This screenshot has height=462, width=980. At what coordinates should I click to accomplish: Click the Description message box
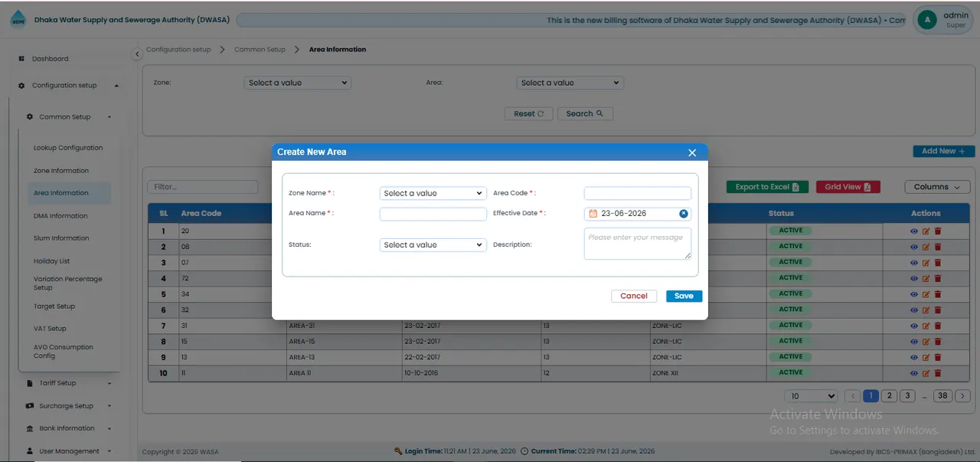[638, 244]
